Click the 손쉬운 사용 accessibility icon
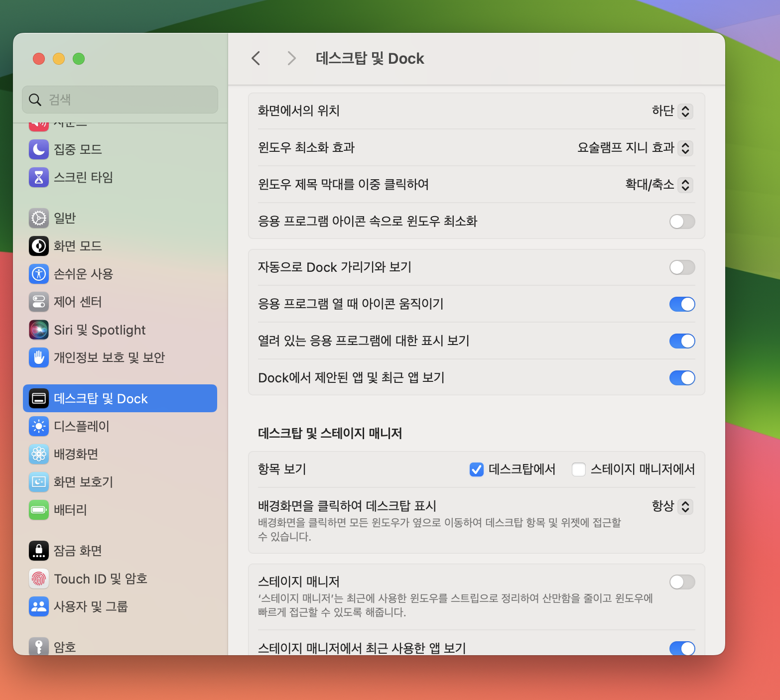The image size is (780, 700). [39, 274]
